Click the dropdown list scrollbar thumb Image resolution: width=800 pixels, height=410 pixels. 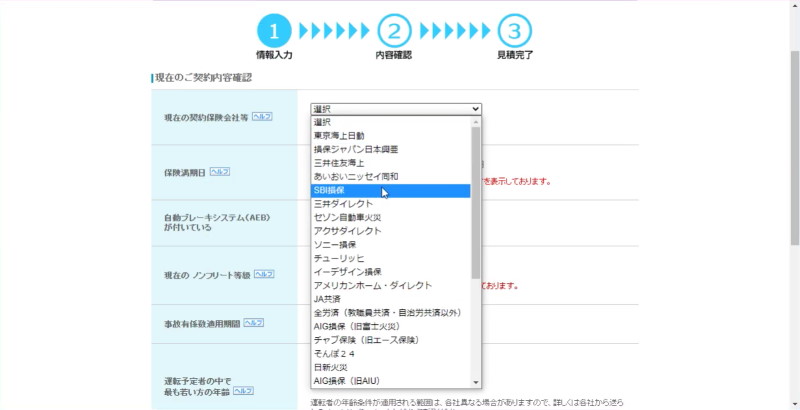point(476,202)
